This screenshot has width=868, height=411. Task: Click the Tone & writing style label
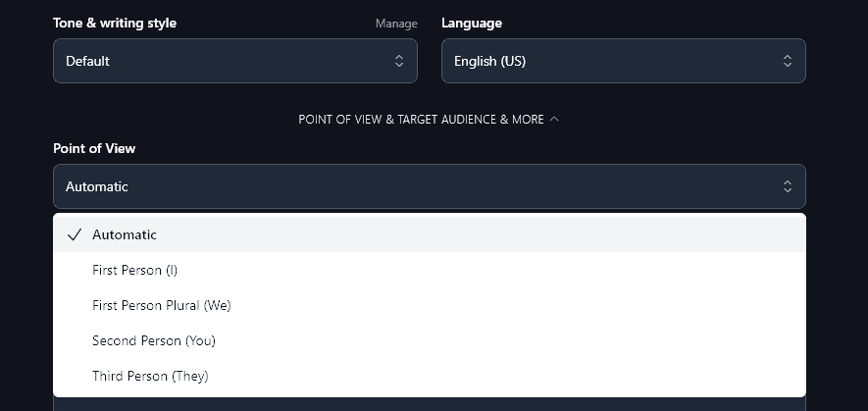point(115,23)
